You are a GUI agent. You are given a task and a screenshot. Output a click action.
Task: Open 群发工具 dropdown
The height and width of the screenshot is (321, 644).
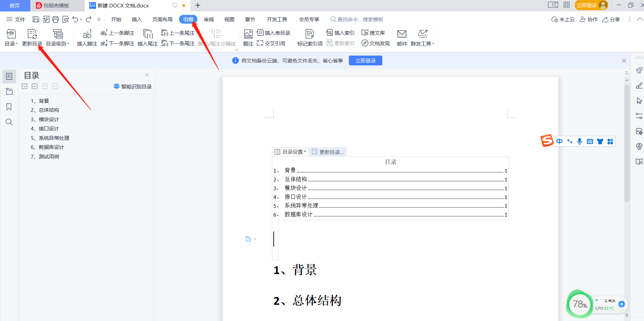[x=422, y=38]
